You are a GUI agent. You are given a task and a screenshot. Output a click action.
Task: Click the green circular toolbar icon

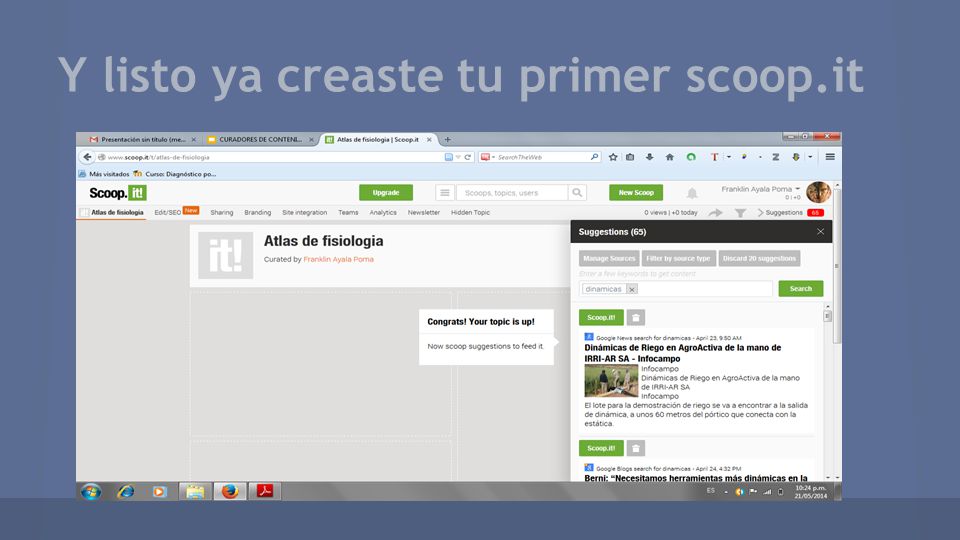(x=691, y=157)
